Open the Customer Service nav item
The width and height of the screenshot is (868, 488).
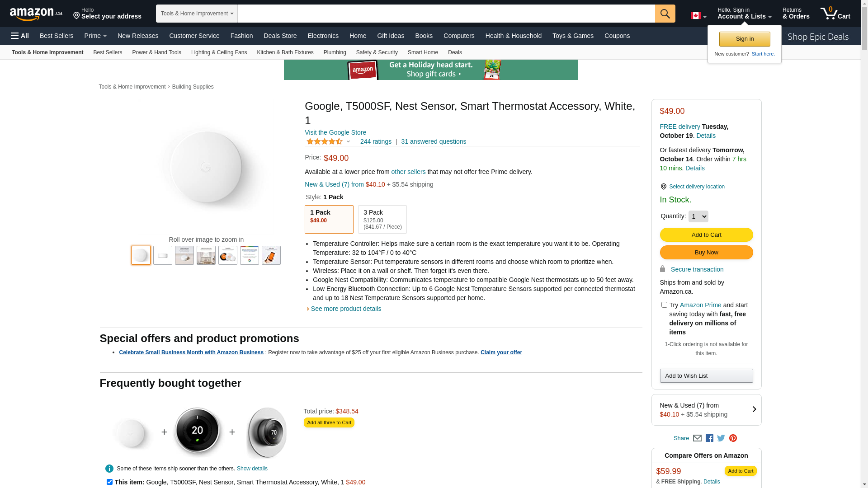click(x=194, y=36)
